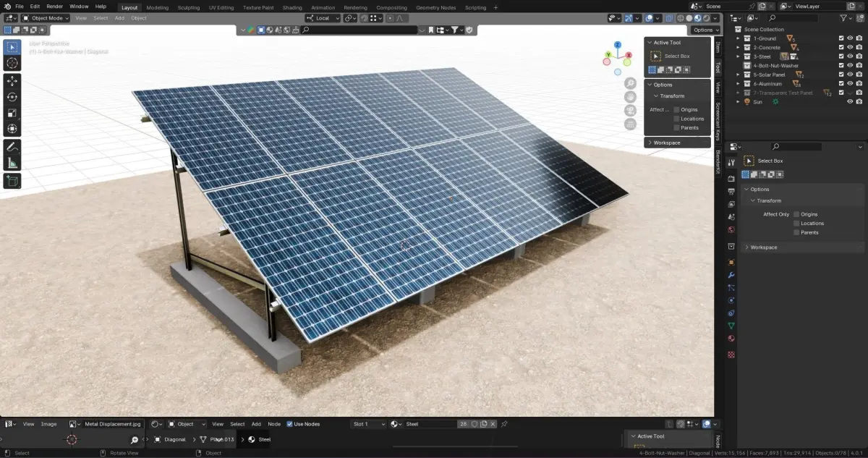Image resolution: width=868 pixels, height=458 pixels.
Task: Click the Add Cube tool
Action: pos(12,181)
